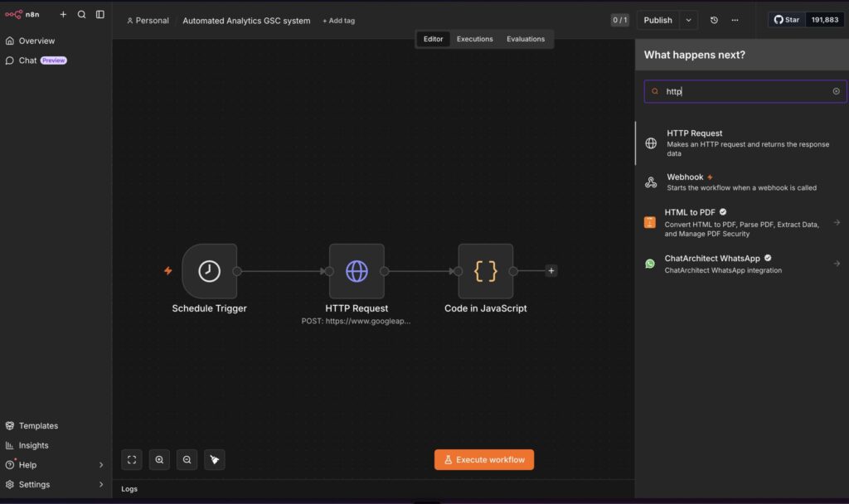
Task: Click verified badge next to ChatArchitect WhatsApp
Action: pyautogui.click(x=768, y=259)
